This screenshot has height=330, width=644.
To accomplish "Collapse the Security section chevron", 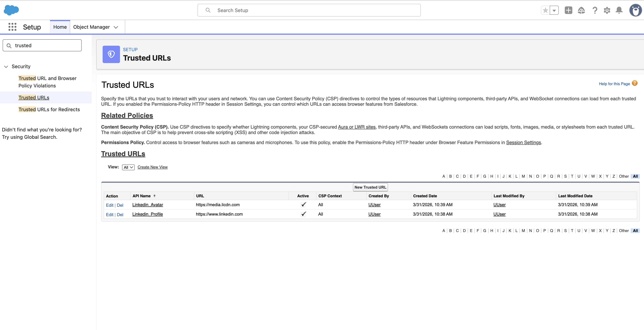I will click(x=6, y=67).
